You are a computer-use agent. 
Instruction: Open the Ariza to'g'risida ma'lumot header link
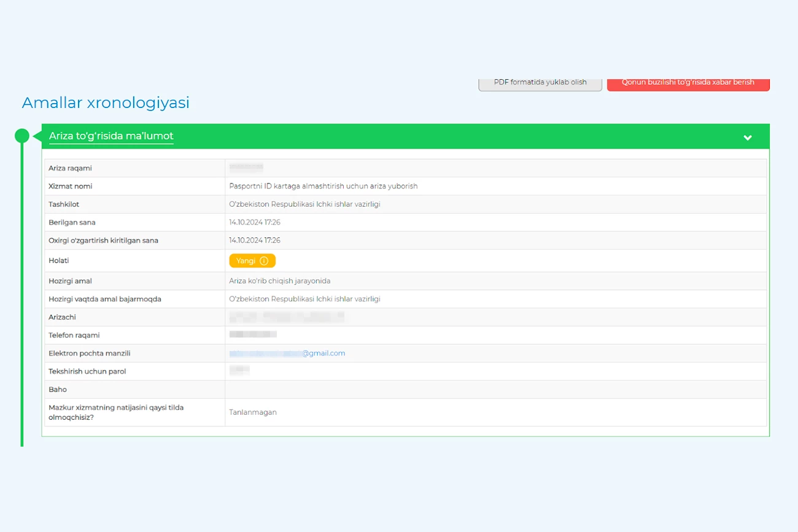[x=111, y=136]
